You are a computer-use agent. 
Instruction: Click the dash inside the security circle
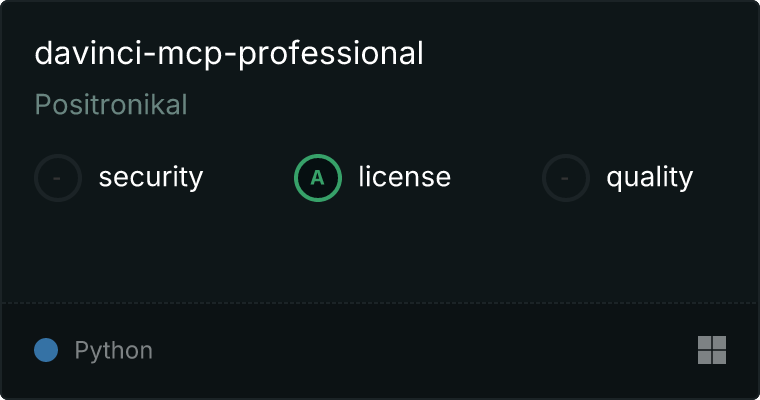tap(57, 178)
